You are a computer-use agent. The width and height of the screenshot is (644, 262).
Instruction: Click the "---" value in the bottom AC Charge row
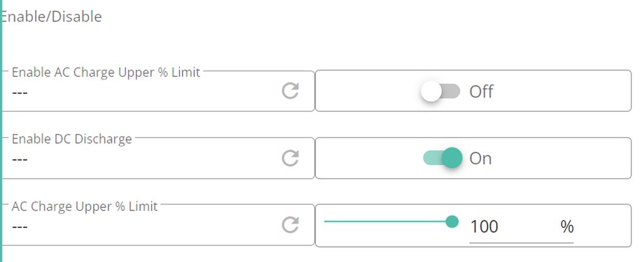click(x=20, y=226)
